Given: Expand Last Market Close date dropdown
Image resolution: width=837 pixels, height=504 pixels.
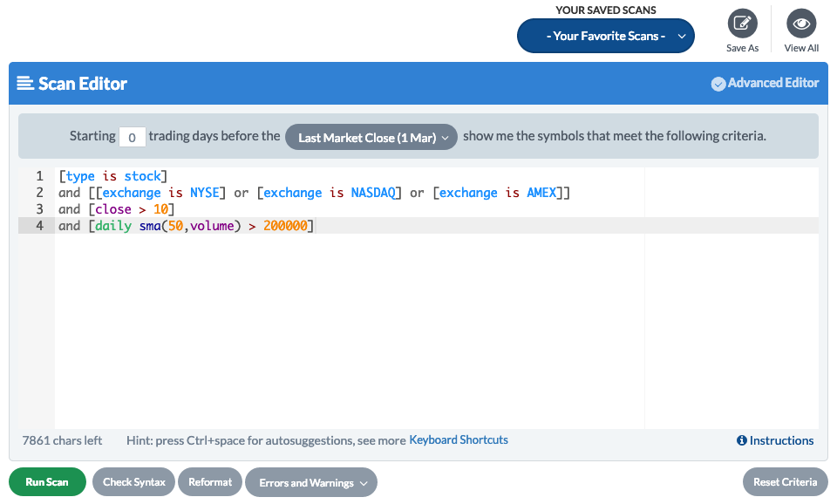Looking at the screenshot, I should 371,137.
